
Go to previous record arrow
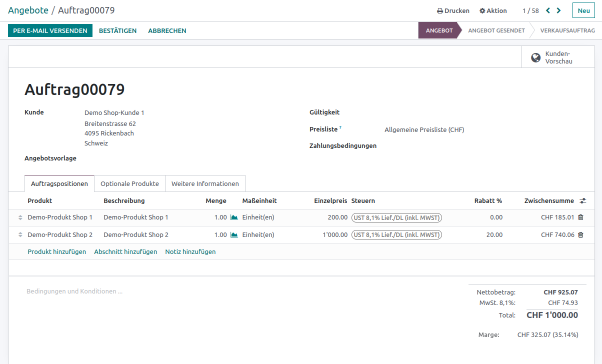click(x=548, y=10)
